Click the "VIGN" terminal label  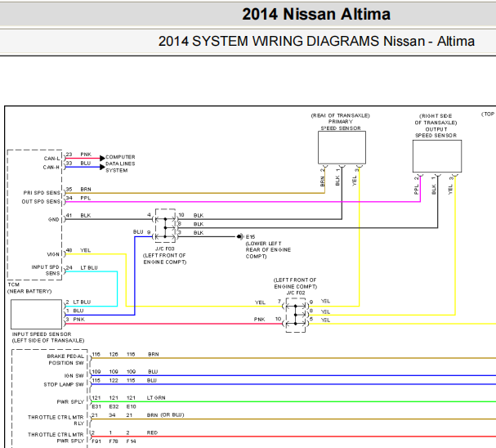[x=53, y=254]
